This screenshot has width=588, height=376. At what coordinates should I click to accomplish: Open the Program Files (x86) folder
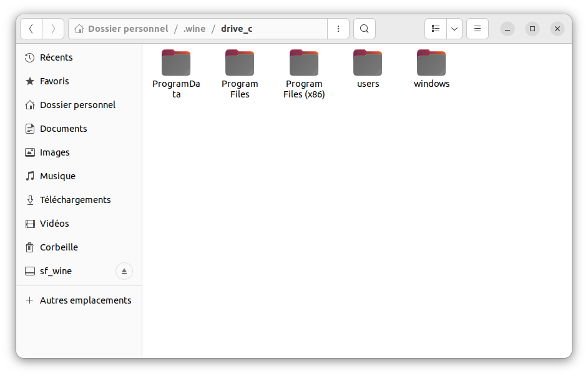click(x=304, y=74)
